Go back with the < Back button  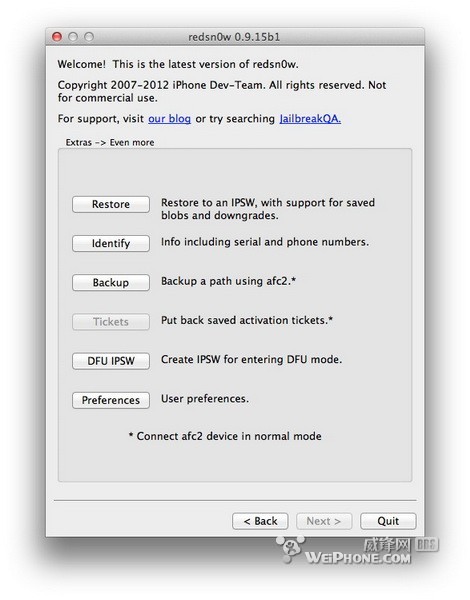260,521
